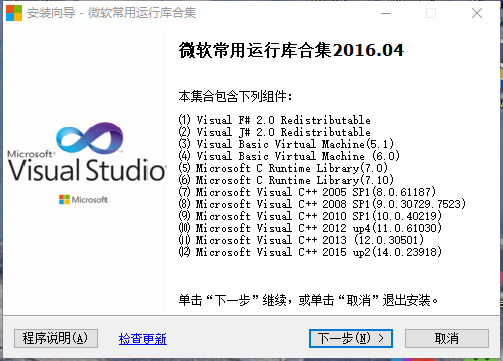
Task: Click the Microsoft C Runtime Library(7.10) entry
Action: (286, 180)
